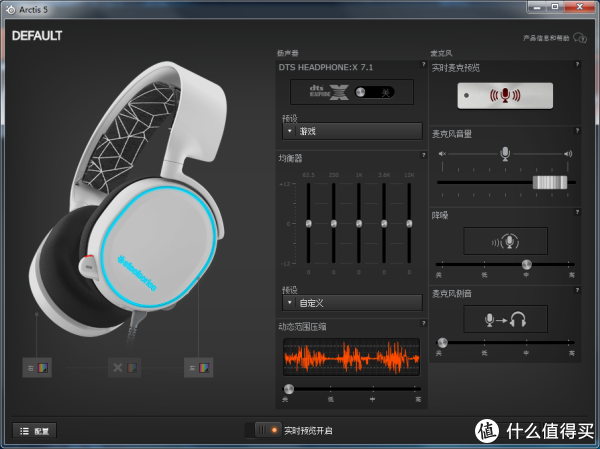The height and width of the screenshot is (449, 600).
Task: Click the 250 Hz equalizer slider handle
Action: pyautogui.click(x=334, y=224)
